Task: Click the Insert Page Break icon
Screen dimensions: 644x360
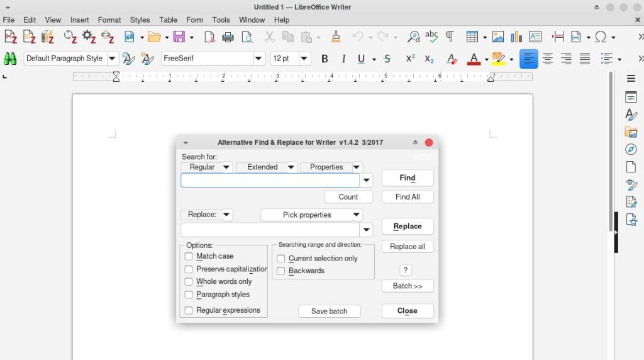Action: (x=558, y=37)
